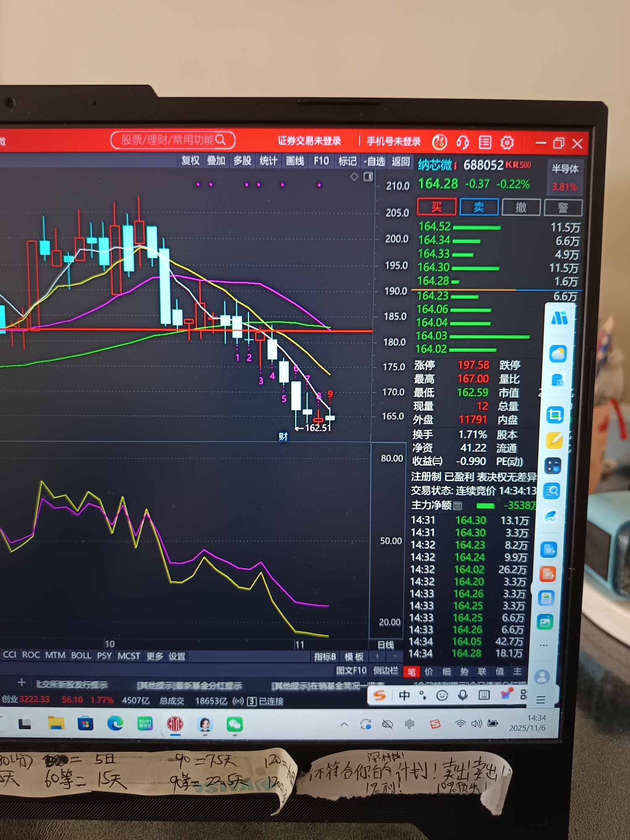This screenshot has height=840, width=630.
Task: Remove from watchlist via -自选
Action: coord(374,161)
